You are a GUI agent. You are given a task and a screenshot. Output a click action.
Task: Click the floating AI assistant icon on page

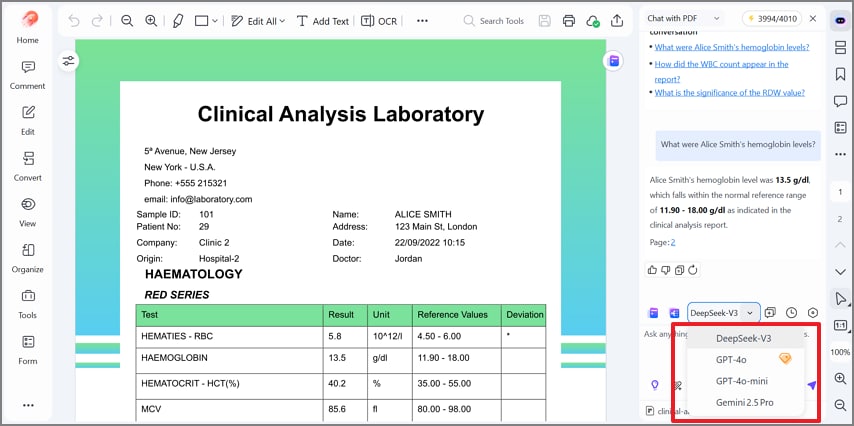point(614,60)
